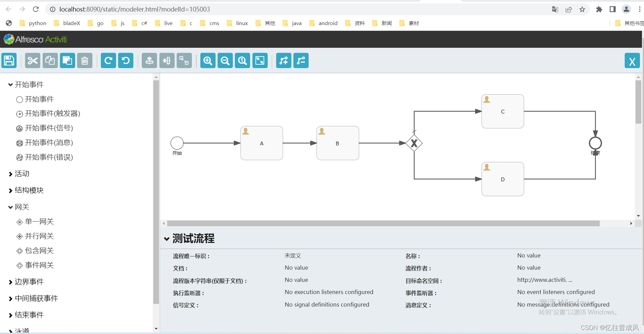Click the undo arrow toolbar button
This screenshot has height=334, width=644.
(x=126, y=61)
